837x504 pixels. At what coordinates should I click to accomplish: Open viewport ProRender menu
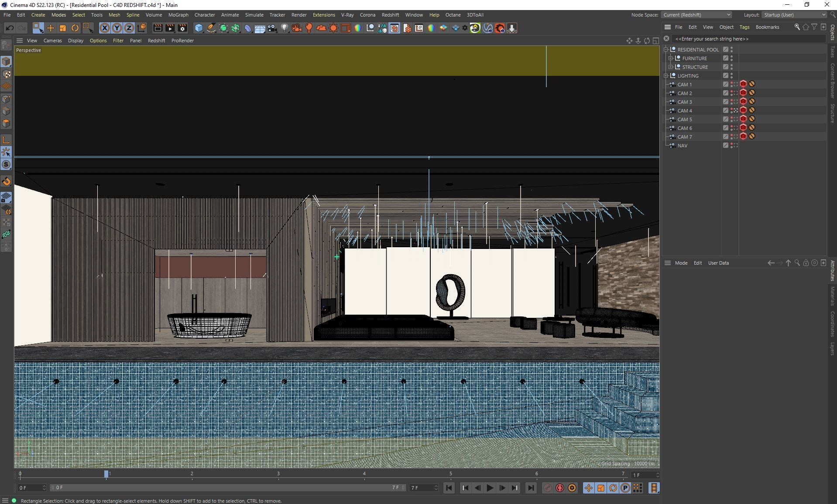point(182,41)
